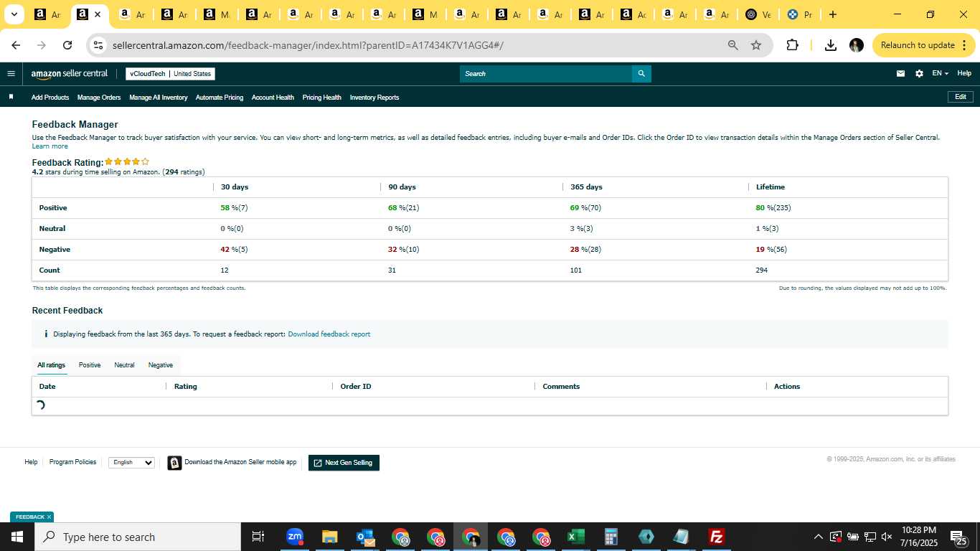Show hidden system tray icons
This screenshot has height=551, width=980.
point(818,537)
